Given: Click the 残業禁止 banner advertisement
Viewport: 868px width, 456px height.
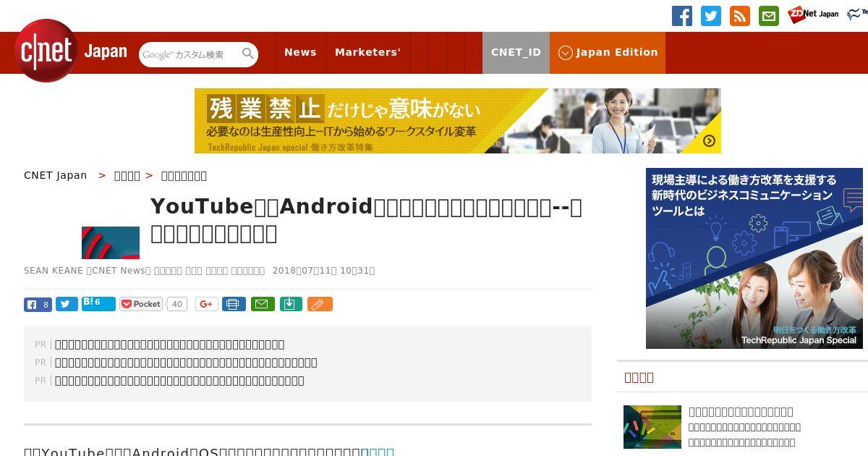Looking at the screenshot, I should click(458, 121).
